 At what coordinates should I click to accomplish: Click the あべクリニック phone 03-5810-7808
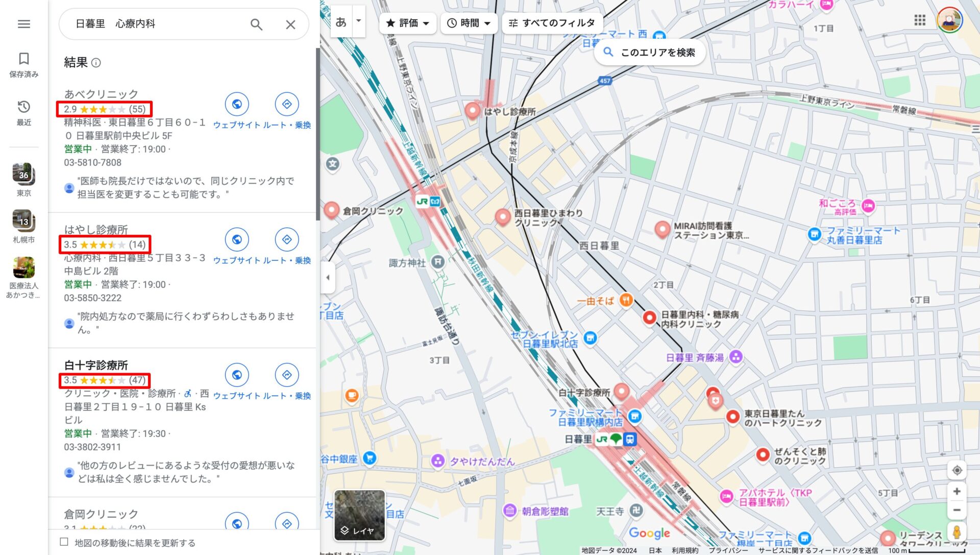coord(93,162)
